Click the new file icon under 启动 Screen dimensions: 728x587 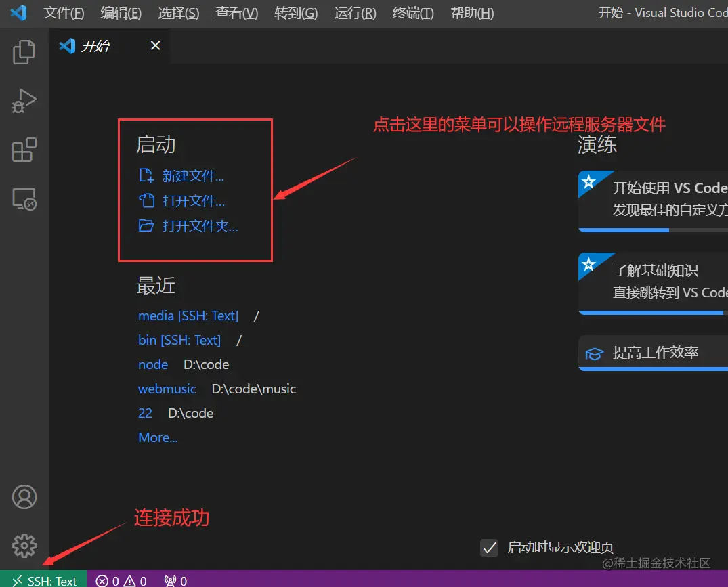pyautogui.click(x=146, y=176)
